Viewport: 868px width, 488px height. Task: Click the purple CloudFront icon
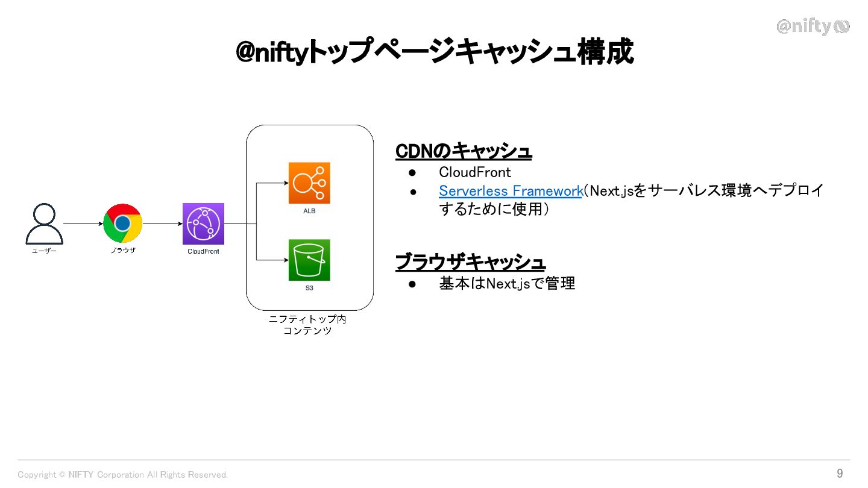(x=204, y=224)
